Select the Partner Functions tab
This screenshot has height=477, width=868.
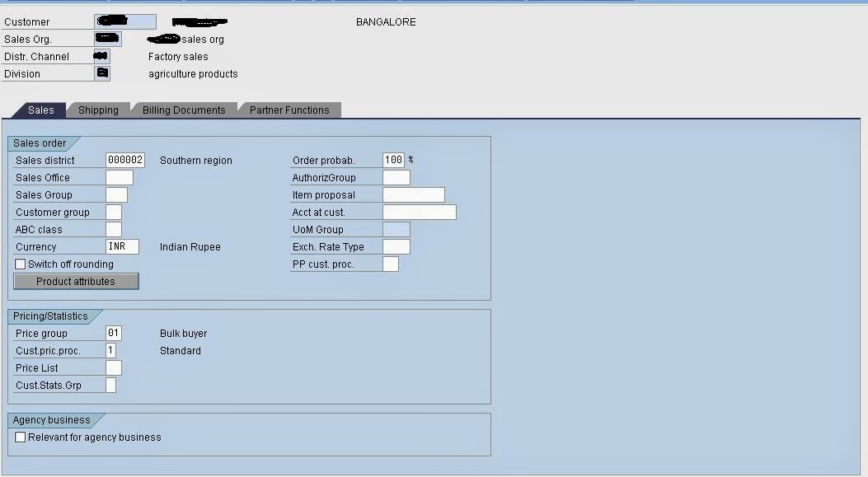289,110
